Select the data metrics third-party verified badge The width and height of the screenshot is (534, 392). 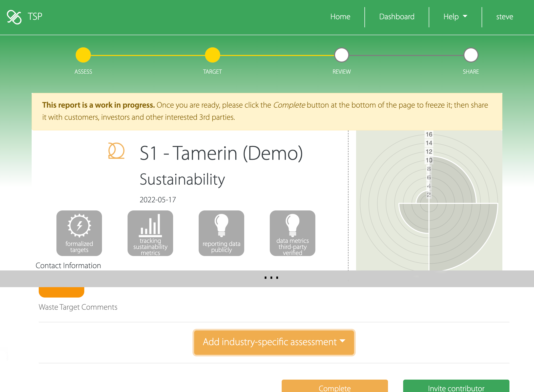(293, 233)
